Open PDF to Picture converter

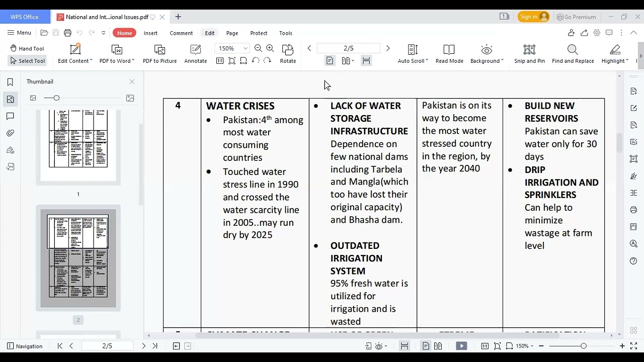[159, 54]
